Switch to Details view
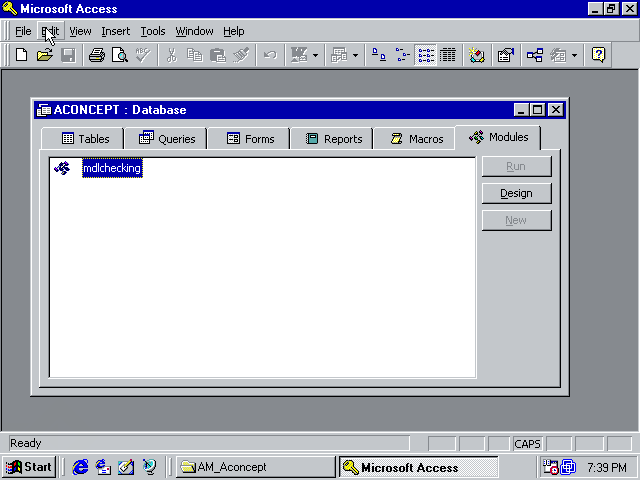 tap(448, 55)
